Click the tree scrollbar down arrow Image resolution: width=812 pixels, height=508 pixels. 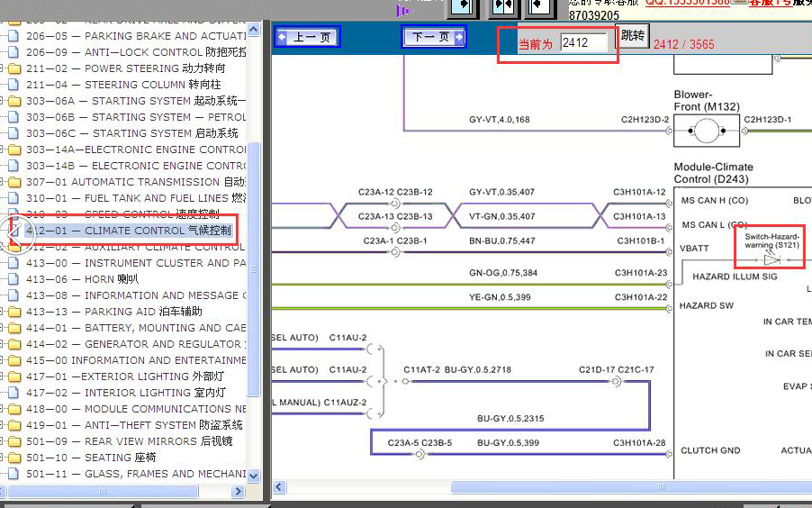coord(253,476)
